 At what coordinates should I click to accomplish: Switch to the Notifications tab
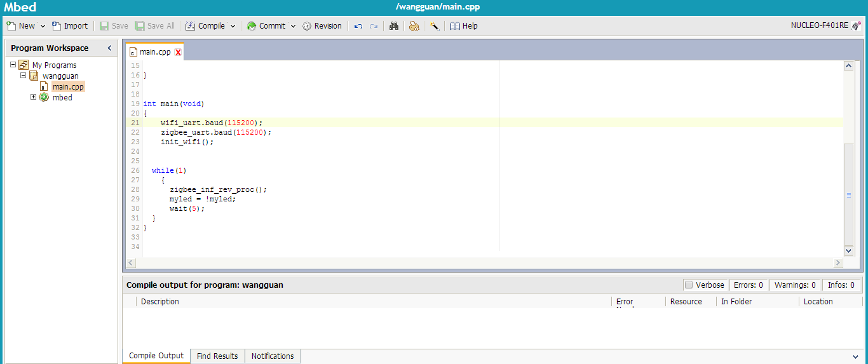tap(273, 356)
